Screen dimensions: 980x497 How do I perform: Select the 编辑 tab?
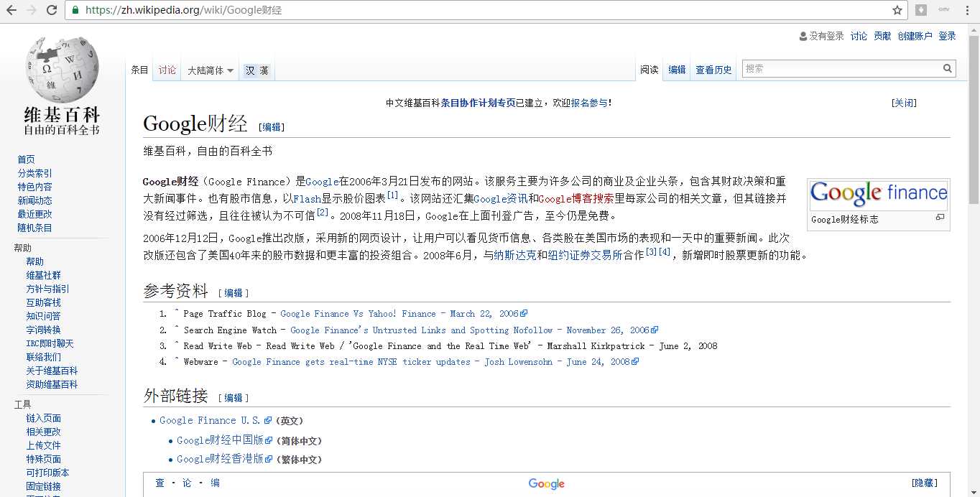tap(677, 70)
